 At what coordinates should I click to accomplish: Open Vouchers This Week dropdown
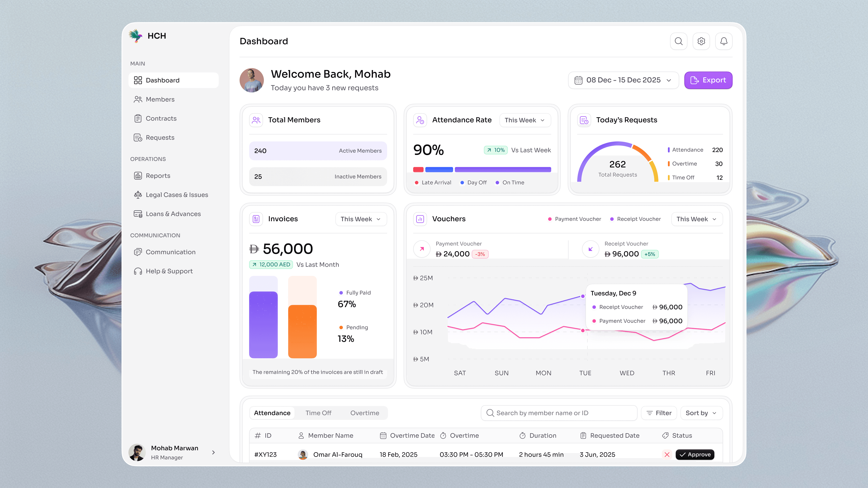pos(697,219)
